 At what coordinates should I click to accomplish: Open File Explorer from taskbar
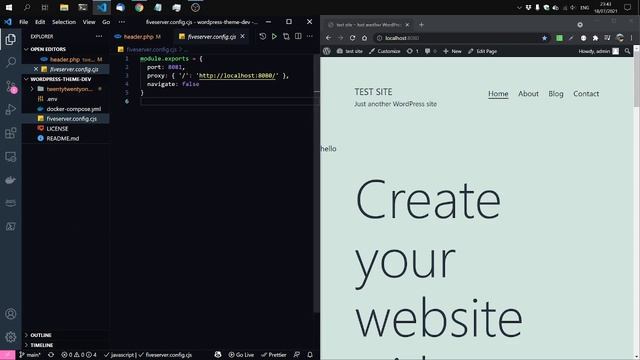[64, 7]
